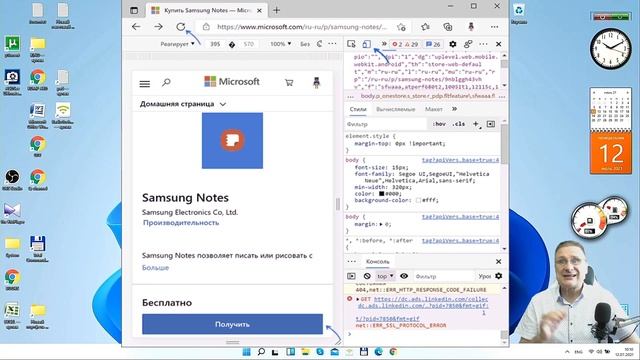Expand the GET linkedin error message

tap(358, 299)
